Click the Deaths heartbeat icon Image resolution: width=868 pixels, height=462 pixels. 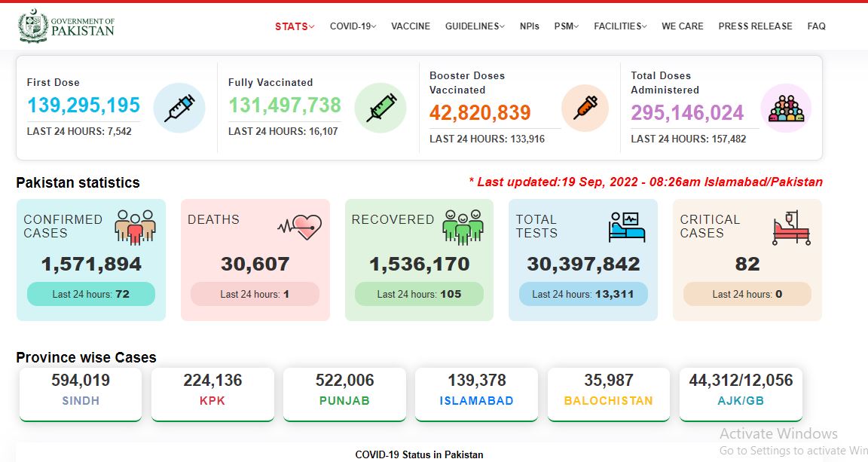click(299, 227)
